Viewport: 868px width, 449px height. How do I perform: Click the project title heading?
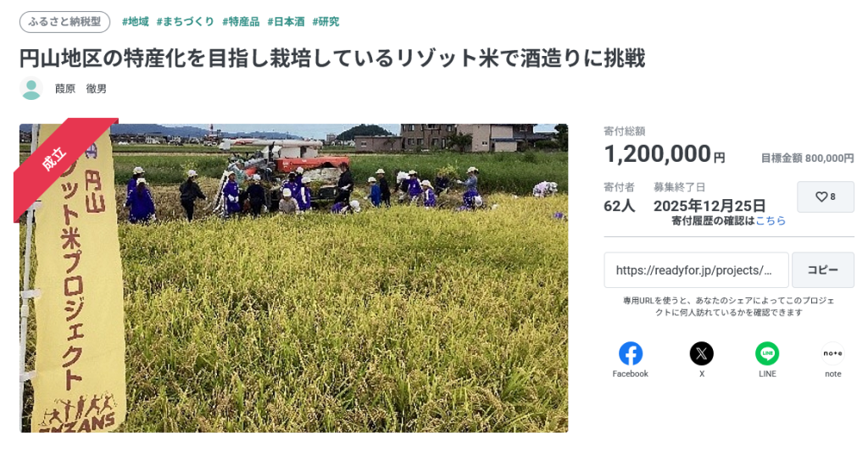(x=332, y=58)
